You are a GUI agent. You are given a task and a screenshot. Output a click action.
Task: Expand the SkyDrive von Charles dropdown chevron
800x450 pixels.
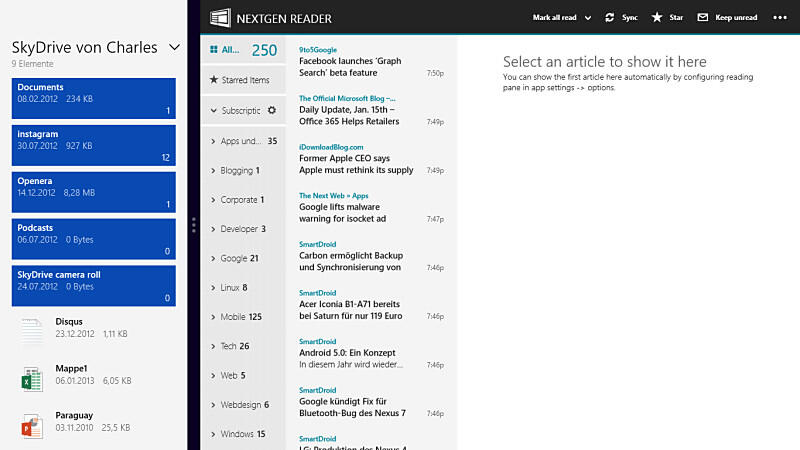(x=174, y=47)
